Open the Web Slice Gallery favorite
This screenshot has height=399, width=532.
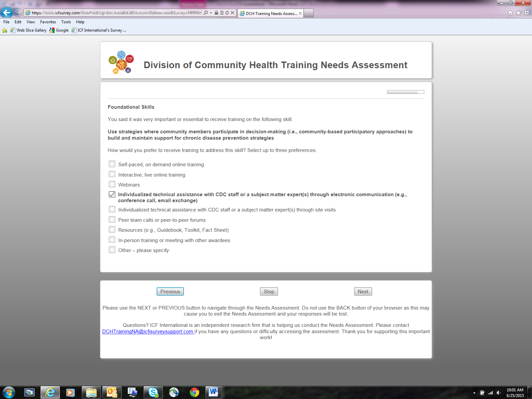[29, 30]
